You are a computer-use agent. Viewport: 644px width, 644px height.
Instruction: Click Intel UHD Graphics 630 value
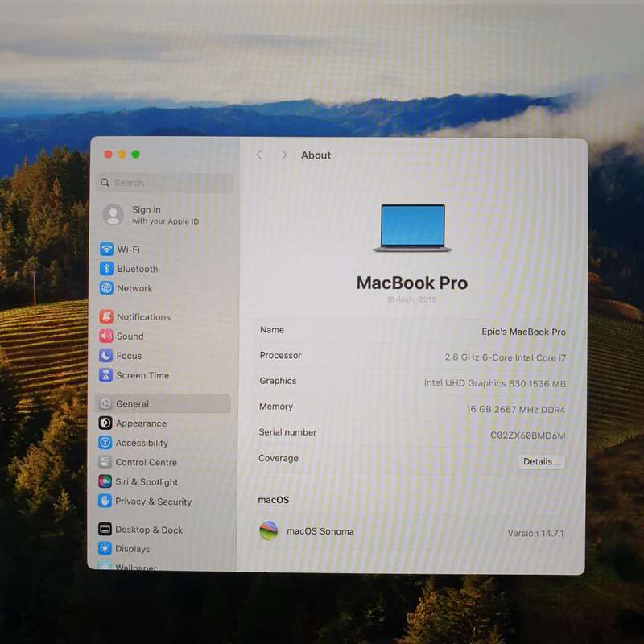tap(495, 383)
